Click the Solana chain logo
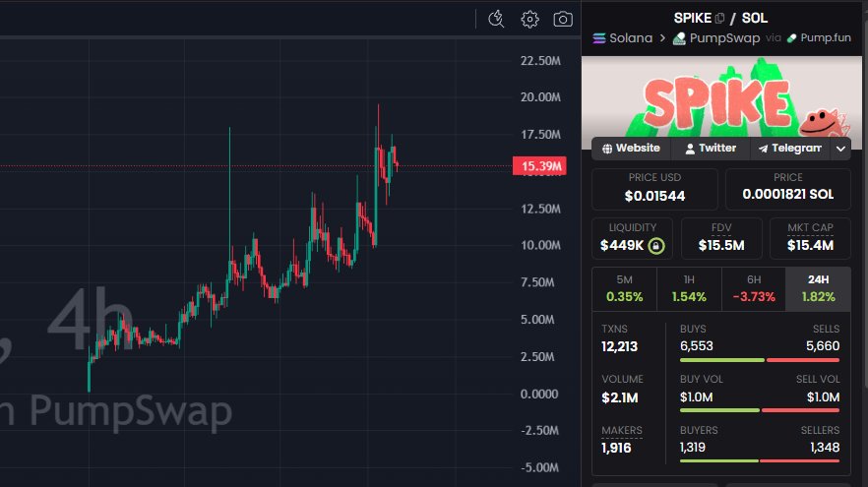 pos(599,38)
